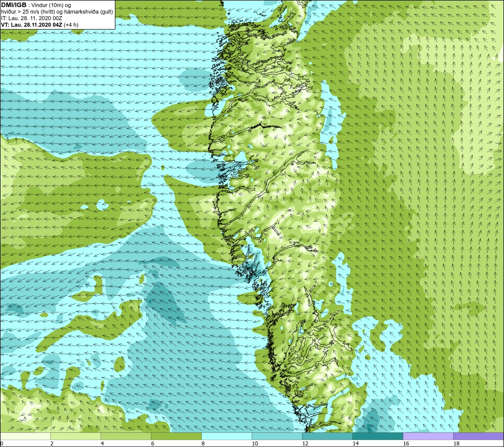Click the 'IT: Lau. 28. 11. 2020 00Z' line

[31, 18]
